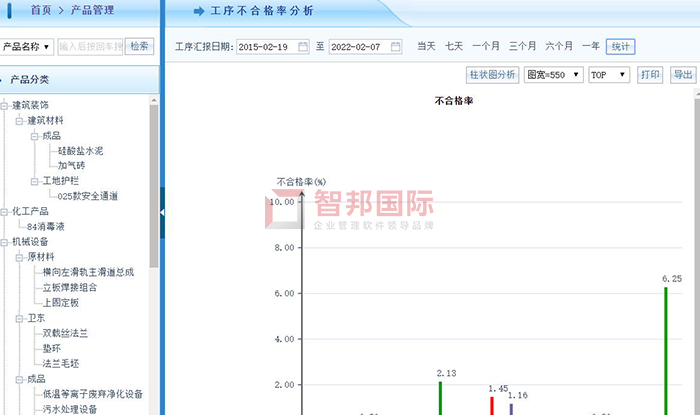Collapse the 卫东 tree node
Screen dimensions: 700x415
point(20,319)
